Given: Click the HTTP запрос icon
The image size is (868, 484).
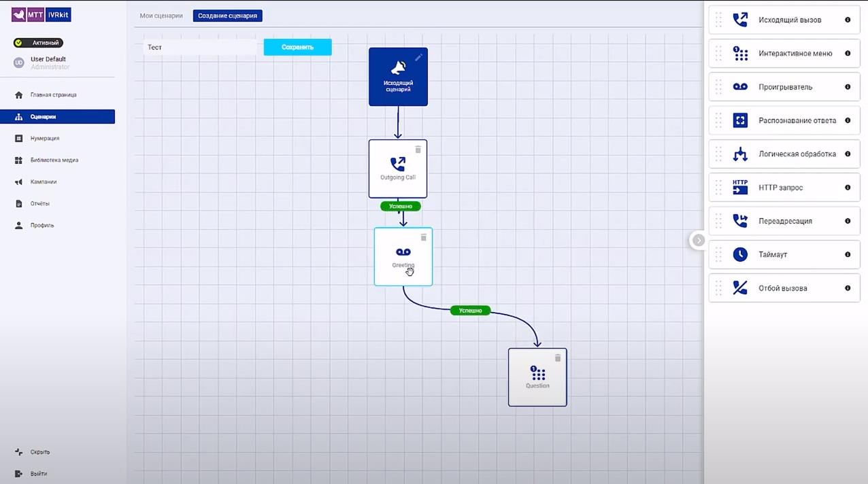Looking at the screenshot, I should (740, 187).
